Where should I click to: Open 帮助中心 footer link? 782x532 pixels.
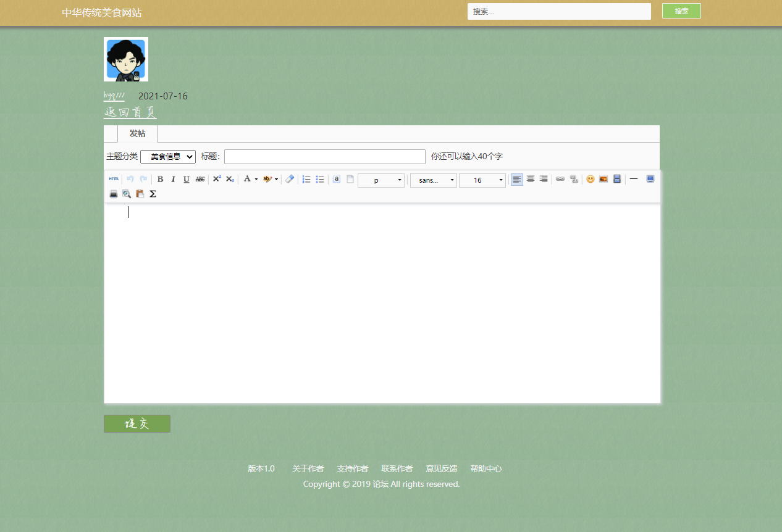486,469
